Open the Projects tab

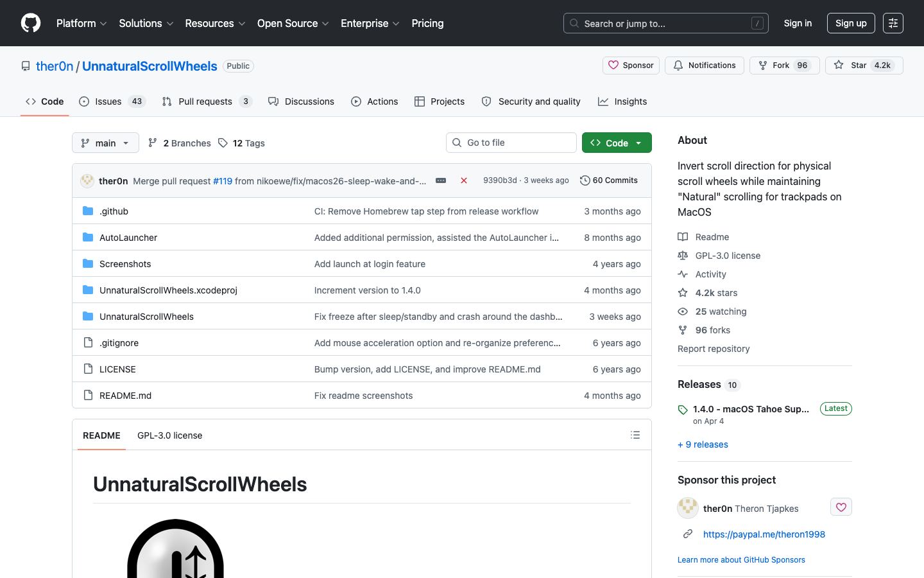440,101
